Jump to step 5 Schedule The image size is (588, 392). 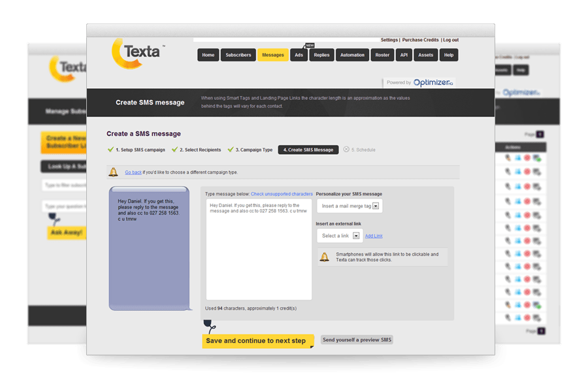[363, 150]
